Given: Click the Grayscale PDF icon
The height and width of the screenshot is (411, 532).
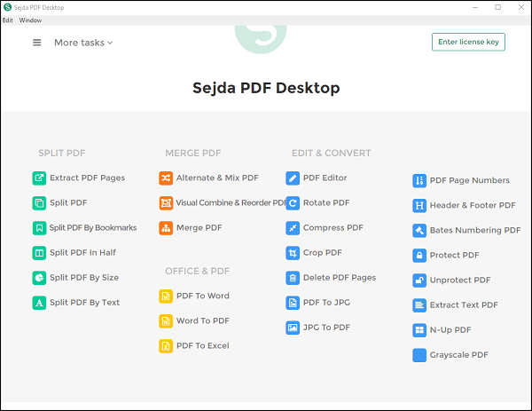Looking at the screenshot, I should click(x=419, y=355).
